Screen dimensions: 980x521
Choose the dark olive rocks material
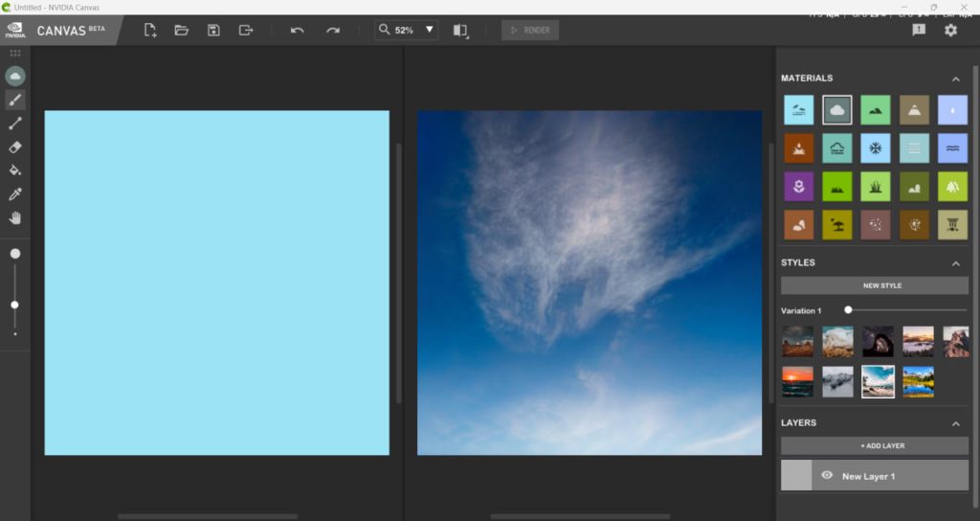[x=914, y=187]
